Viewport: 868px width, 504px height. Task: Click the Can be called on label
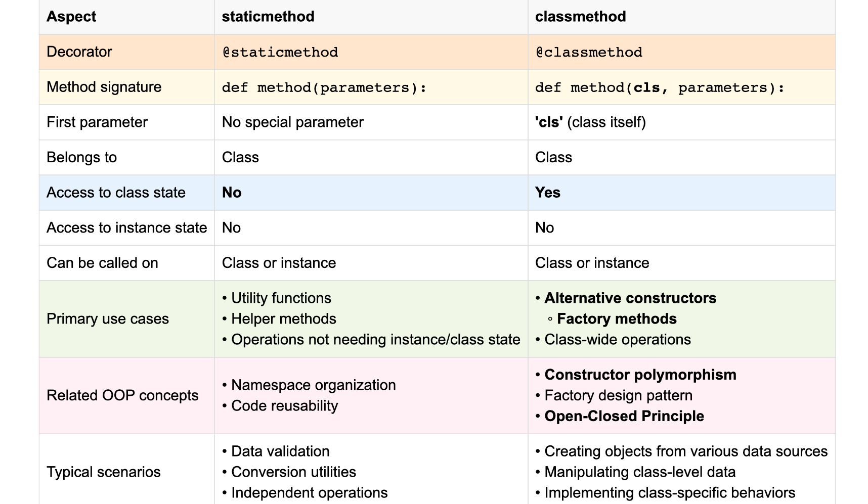pos(102,263)
